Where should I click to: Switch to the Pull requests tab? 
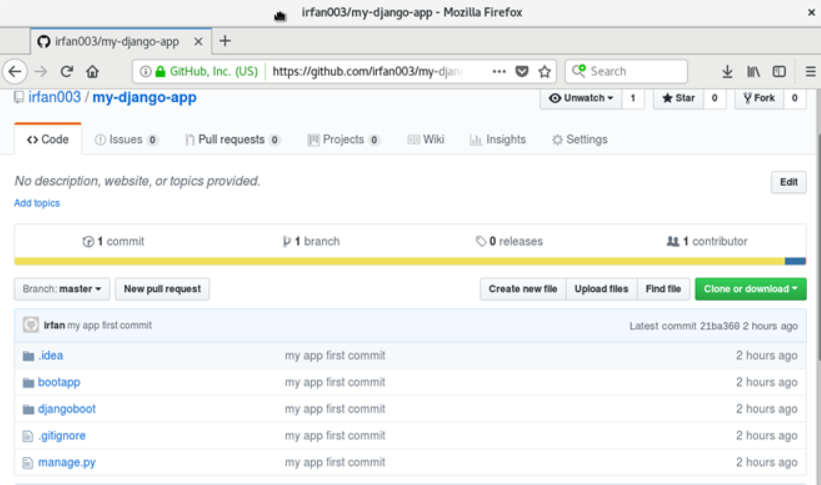(x=233, y=139)
